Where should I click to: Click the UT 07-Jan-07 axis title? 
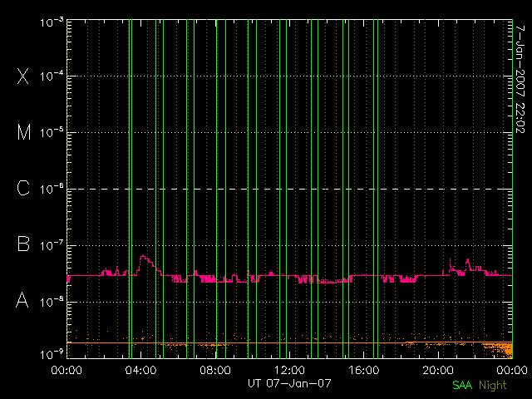point(289,383)
